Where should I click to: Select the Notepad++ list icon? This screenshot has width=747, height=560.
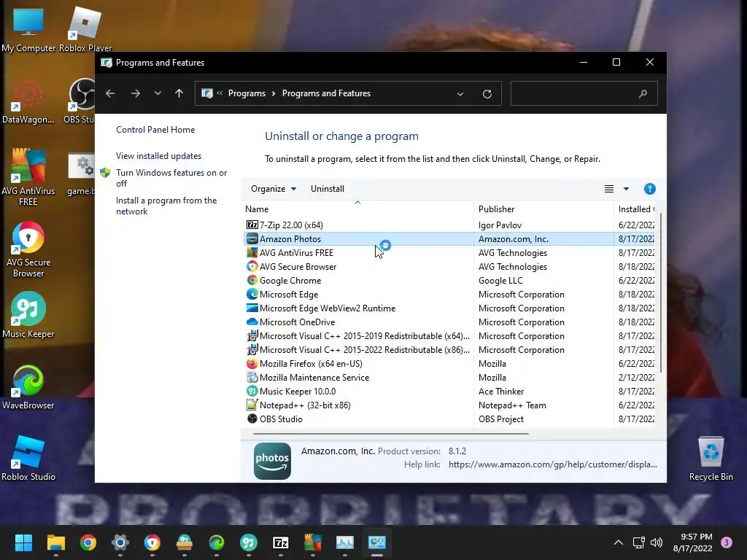[x=252, y=405]
